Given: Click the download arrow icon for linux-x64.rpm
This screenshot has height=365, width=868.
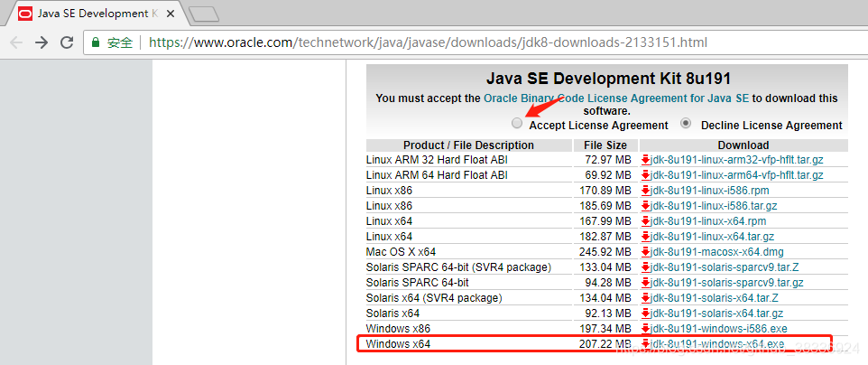Looking at the screenshot, I should [x=645, y=221].
